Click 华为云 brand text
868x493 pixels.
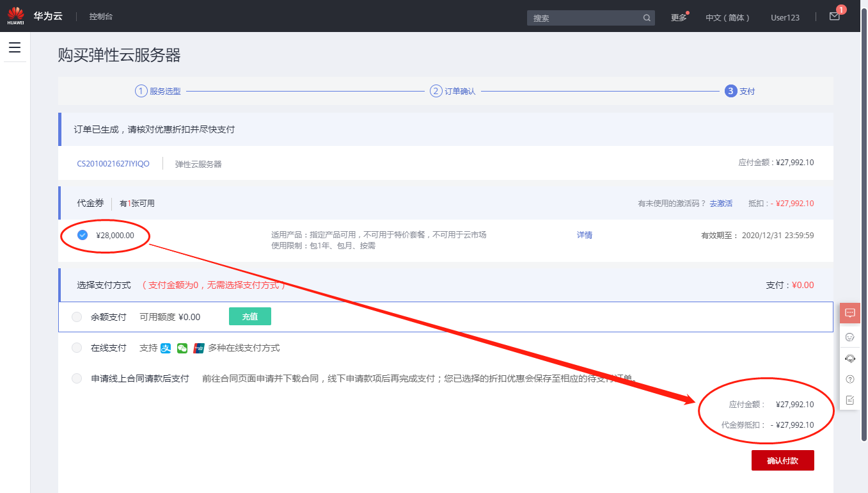pos(48,16)
